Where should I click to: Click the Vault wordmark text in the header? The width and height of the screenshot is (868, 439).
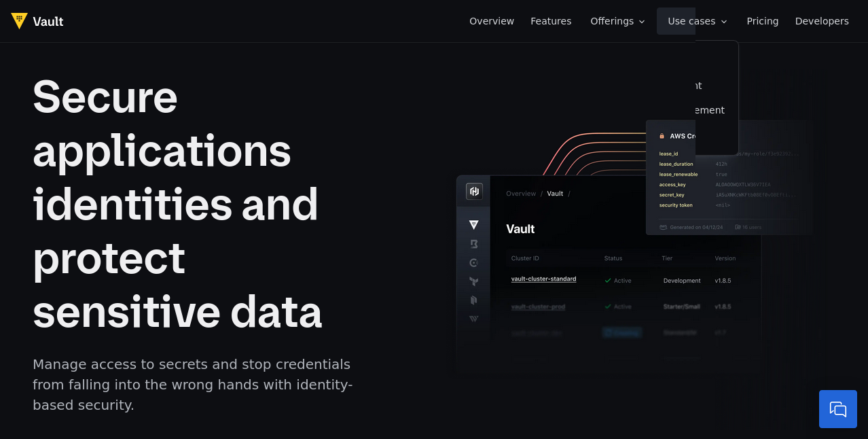click(x=48, y=21)
